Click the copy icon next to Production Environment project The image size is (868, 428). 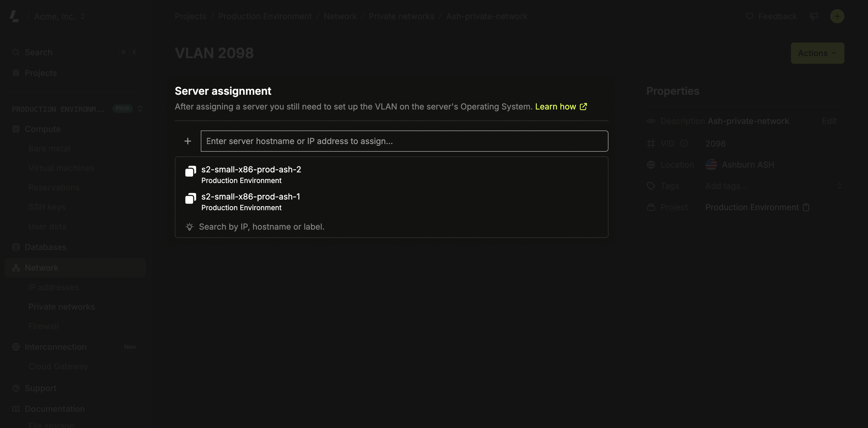pyautogui.click(x=806, y=207)
